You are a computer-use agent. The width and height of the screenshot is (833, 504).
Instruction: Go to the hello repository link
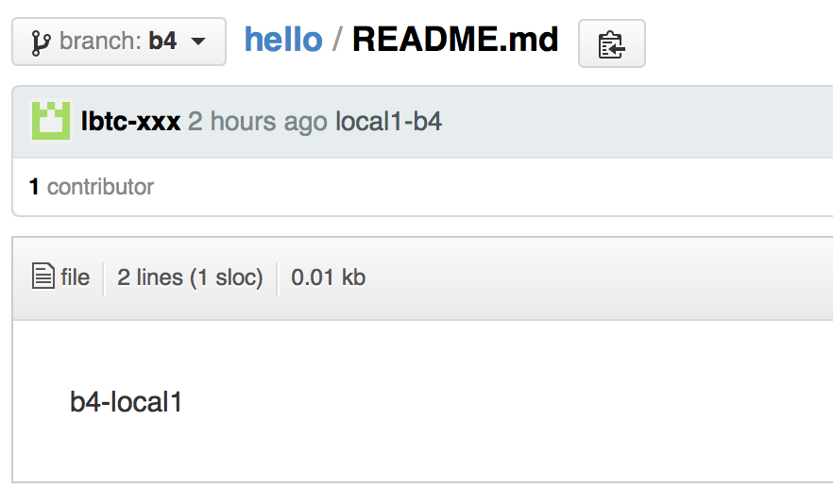(283, 40)
